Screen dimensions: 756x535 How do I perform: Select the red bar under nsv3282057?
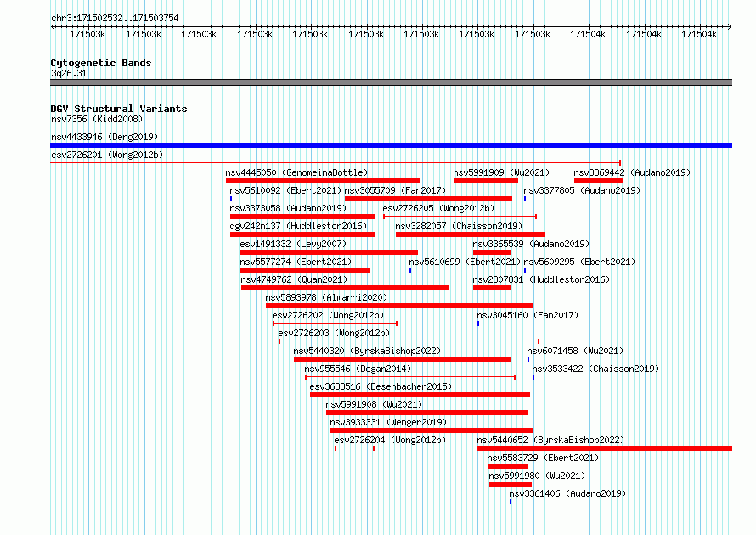click(471, 234)
